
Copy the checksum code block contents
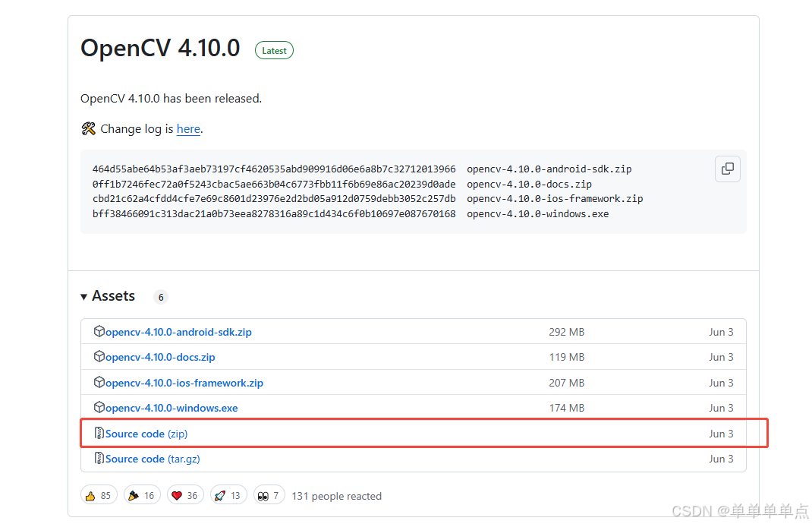click(727, 169)
